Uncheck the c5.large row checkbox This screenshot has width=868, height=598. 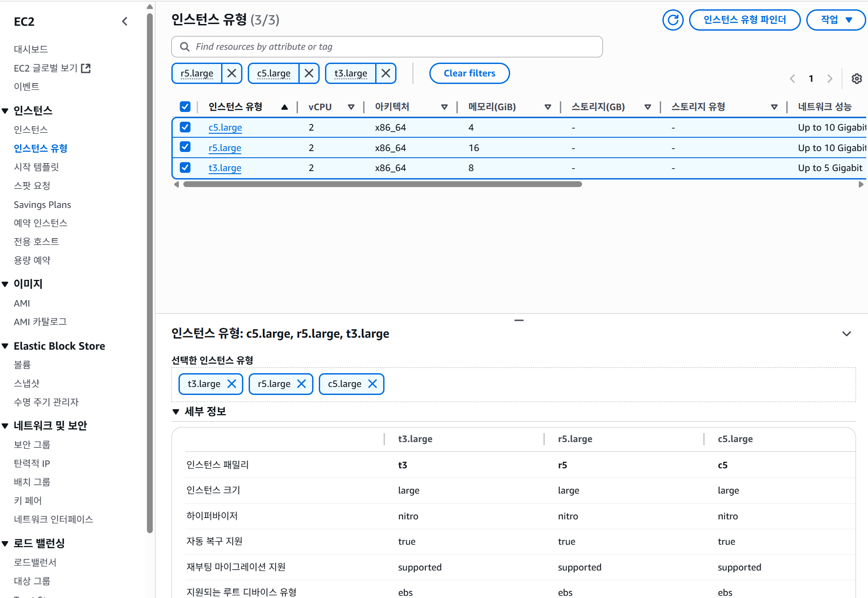(x=185, y=128)
